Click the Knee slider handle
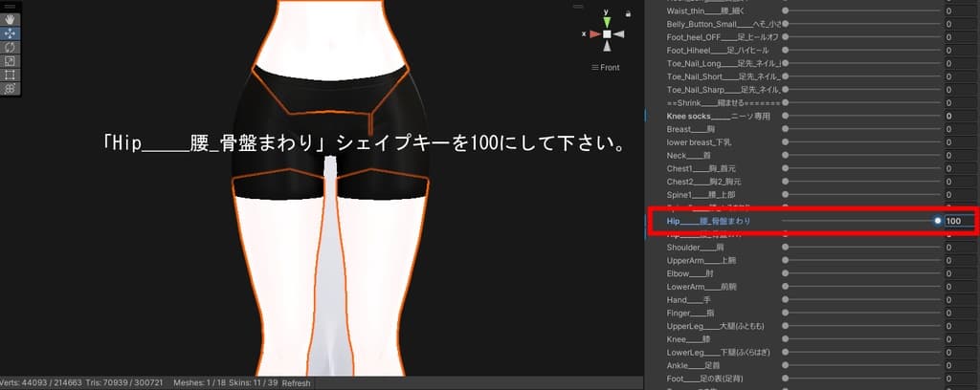Screen dimensions: 980x390 click(x=786, y=338)
